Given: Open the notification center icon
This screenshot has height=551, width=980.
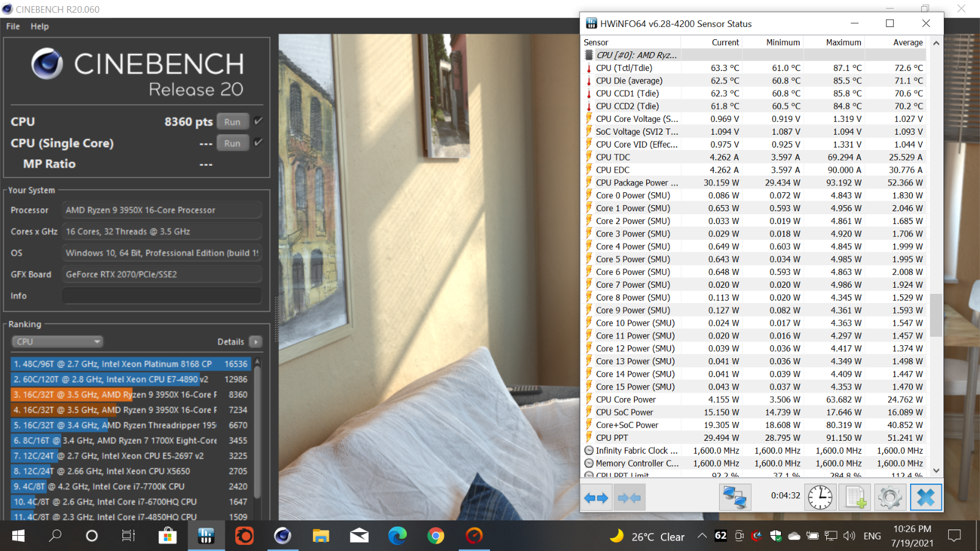Looking at the screenshot, I should (x=954, y=536).
